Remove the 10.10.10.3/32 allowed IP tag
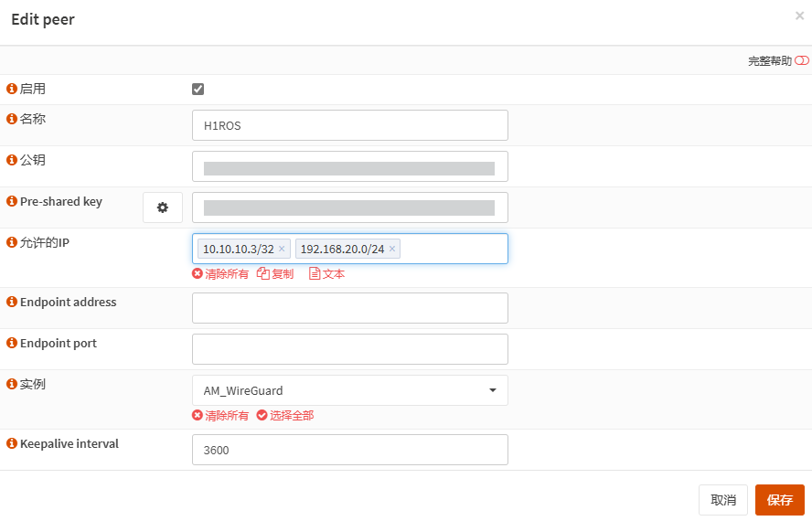Image resolution: width=812 pixels, height=521 pixels. tap(282, 249)
